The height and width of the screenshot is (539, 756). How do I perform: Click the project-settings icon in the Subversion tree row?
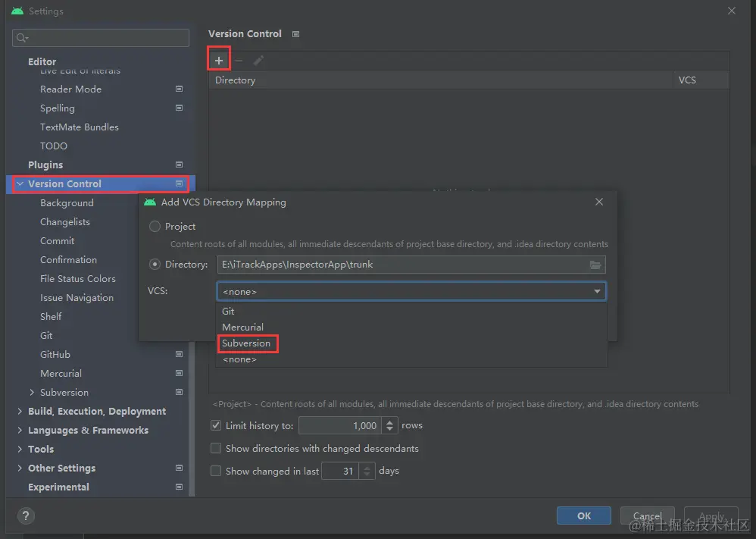tap(180, 392)
